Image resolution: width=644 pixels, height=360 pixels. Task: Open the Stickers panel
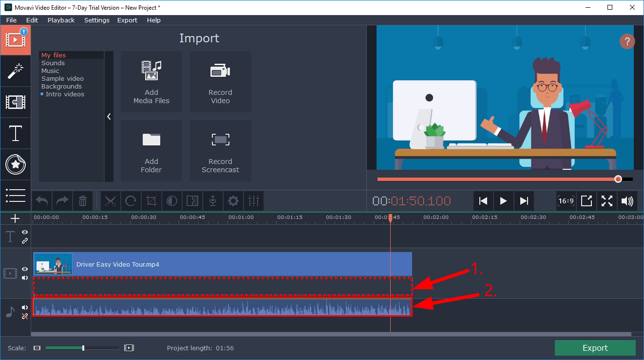pos(16,164)
